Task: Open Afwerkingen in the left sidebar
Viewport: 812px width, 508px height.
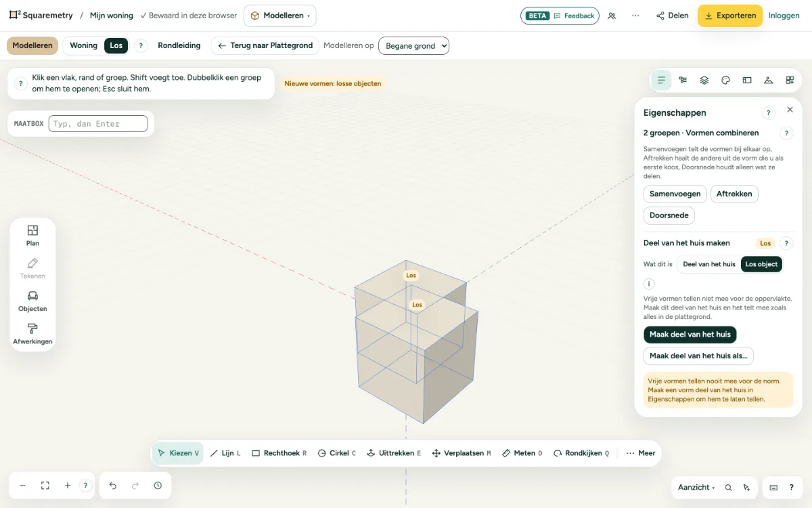Action: pyautogui.click(x=32, y=334)
